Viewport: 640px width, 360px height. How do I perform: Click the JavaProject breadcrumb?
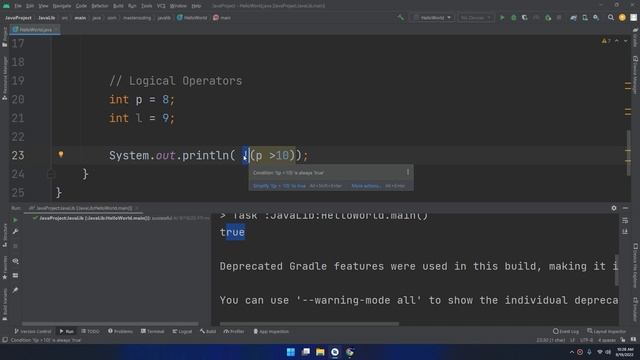18,18
